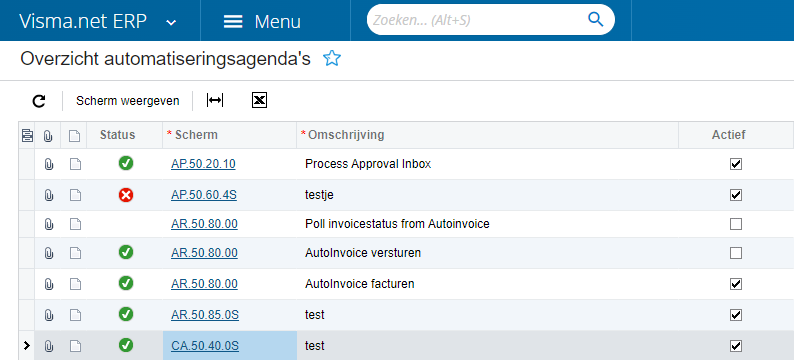The image size is (794, 360).
Task: Open the note icon on Process Approval Inbox row
Action: click(x=75, y=164)
